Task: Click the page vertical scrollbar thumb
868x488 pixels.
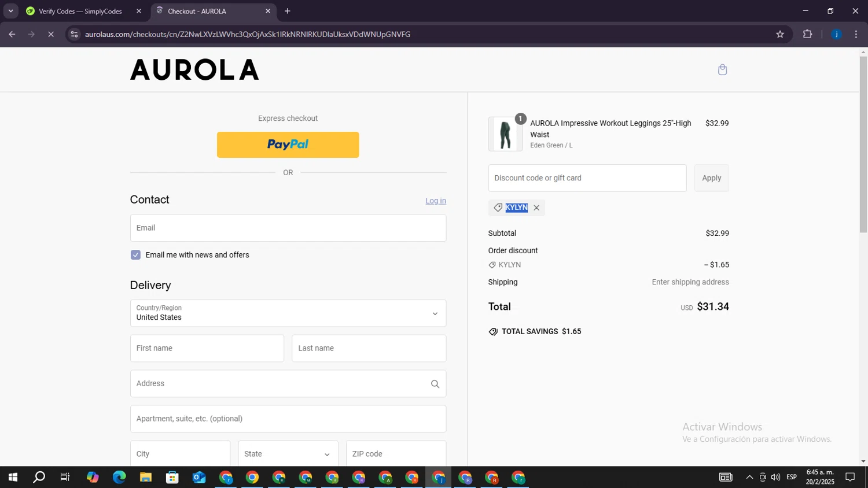Action: click(x=863, y=145)
